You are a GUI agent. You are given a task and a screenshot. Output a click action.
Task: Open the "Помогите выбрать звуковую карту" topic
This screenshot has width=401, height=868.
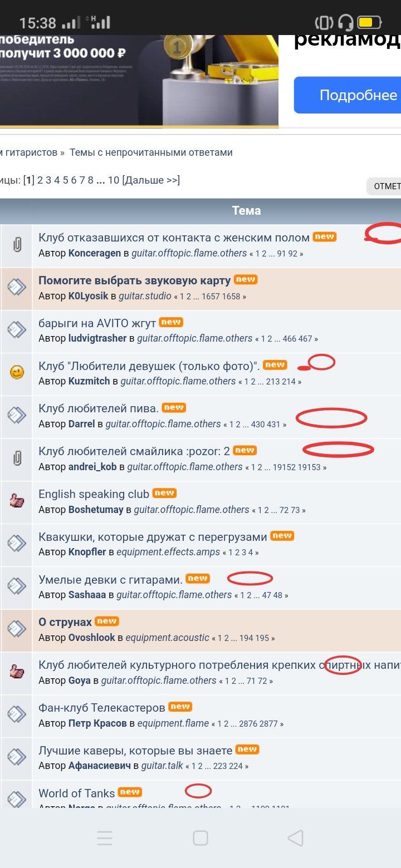tap(134, 280)
